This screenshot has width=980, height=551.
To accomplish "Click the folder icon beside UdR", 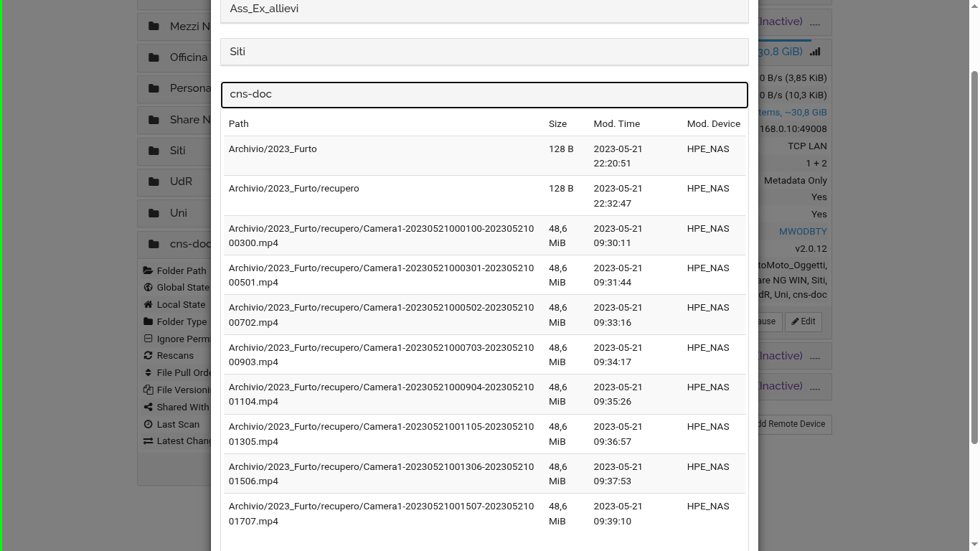I will tap(154, 182).
